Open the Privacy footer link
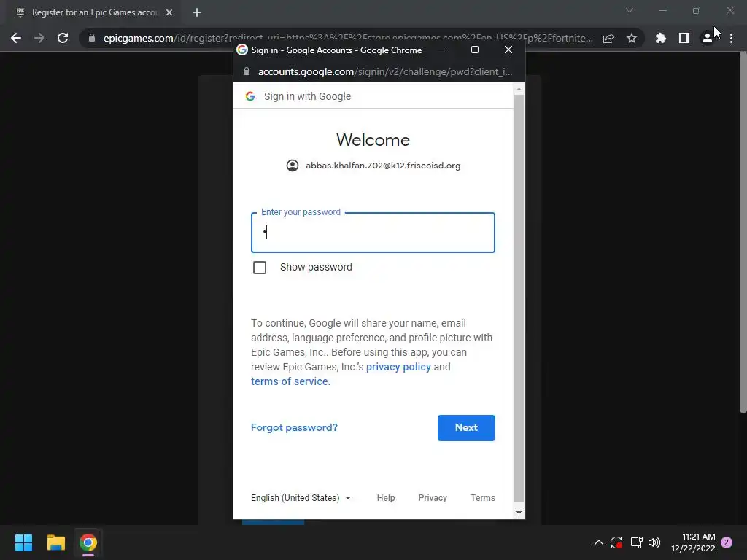This screenshot has height=560, width=747. coord(433,497)
